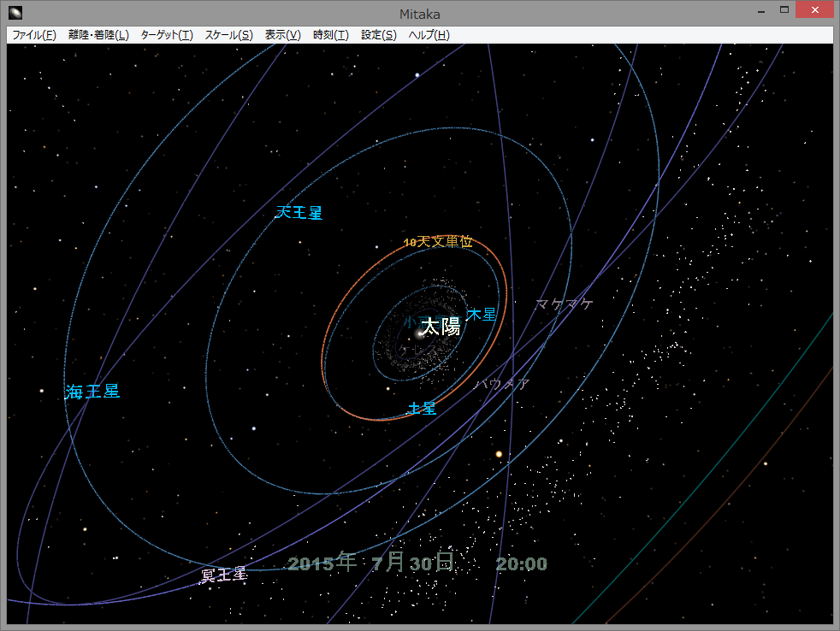Open the 設定(S) menu
The width and height of the screenshot is (840, 631).
(379, 35)
